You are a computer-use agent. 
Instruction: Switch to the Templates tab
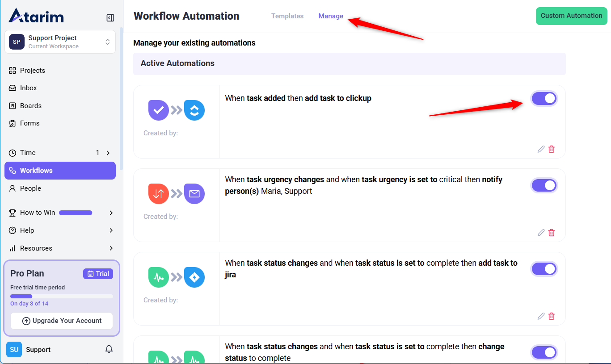287,16
